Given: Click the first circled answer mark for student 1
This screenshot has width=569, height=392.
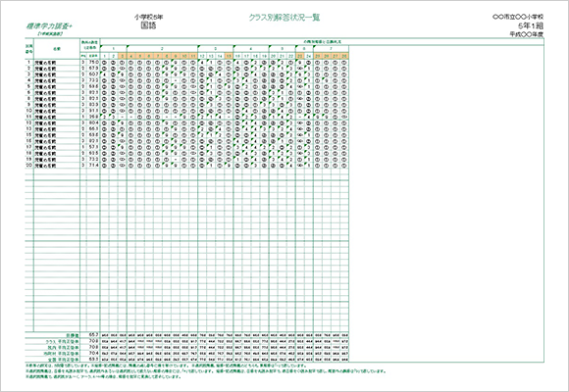Looking at the screenshot, I should tap(104, 63).
